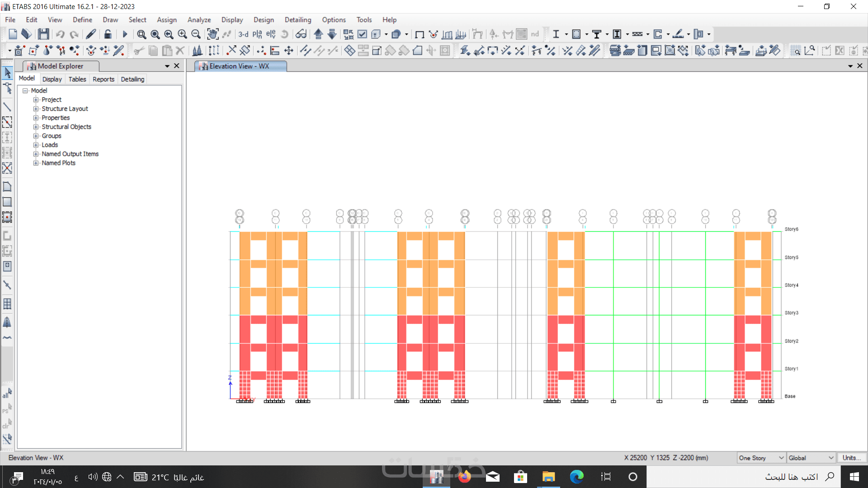The height and width of the screenshot is (488, 868).
Task: Toggle Set Display Options checkbox icon
Action: [362, 34]
